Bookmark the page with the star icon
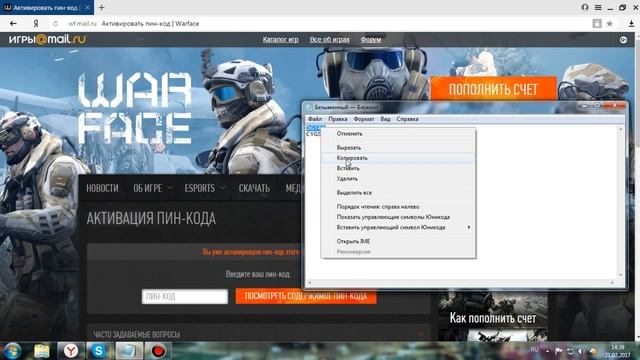The width and height of the screenshot is (640, 360). 610,24
